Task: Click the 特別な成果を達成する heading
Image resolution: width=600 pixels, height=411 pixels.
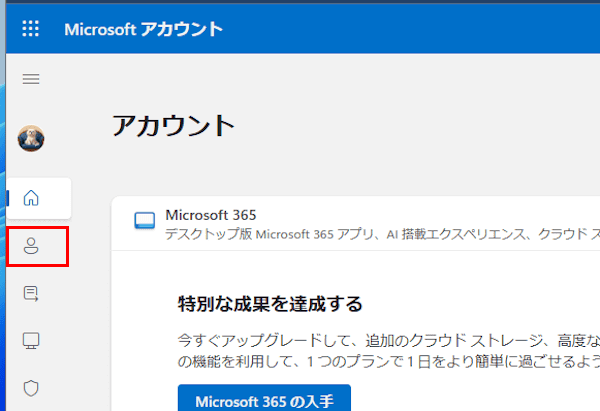Action: pyautogui.click(x=270, y=304)
